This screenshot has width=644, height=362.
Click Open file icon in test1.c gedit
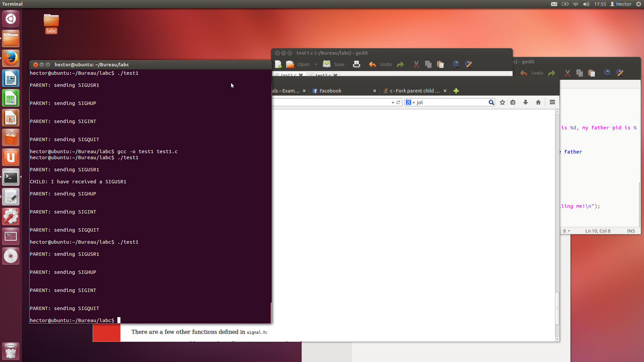290,64
